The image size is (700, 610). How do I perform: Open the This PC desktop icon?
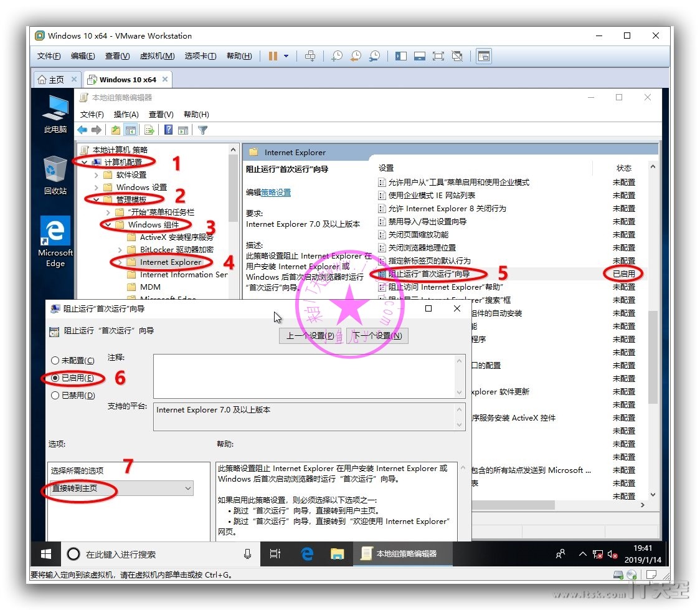tap(55, 114)
